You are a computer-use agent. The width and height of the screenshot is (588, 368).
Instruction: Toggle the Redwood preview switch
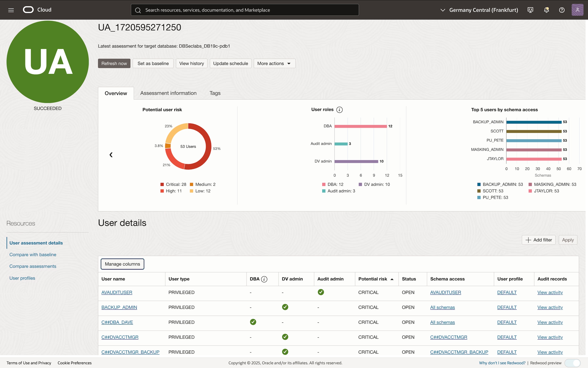(573, 363)
